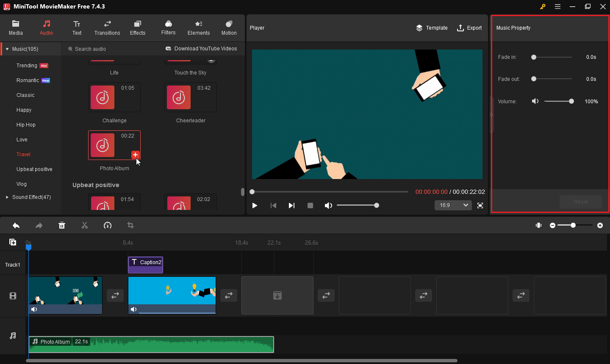Viewport: 610px width, 364px height.
Task: Mute the second video clip
Action: click(134, 309)
